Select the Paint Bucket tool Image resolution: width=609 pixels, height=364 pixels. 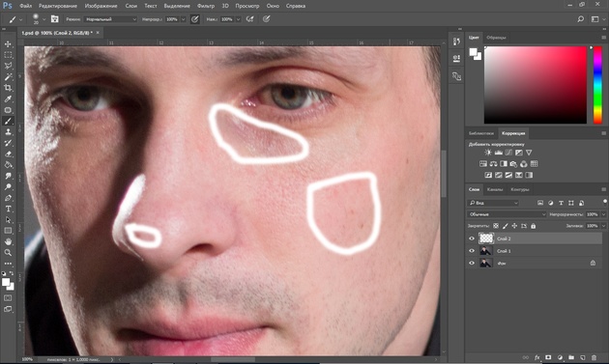click(x=8, y=165)
